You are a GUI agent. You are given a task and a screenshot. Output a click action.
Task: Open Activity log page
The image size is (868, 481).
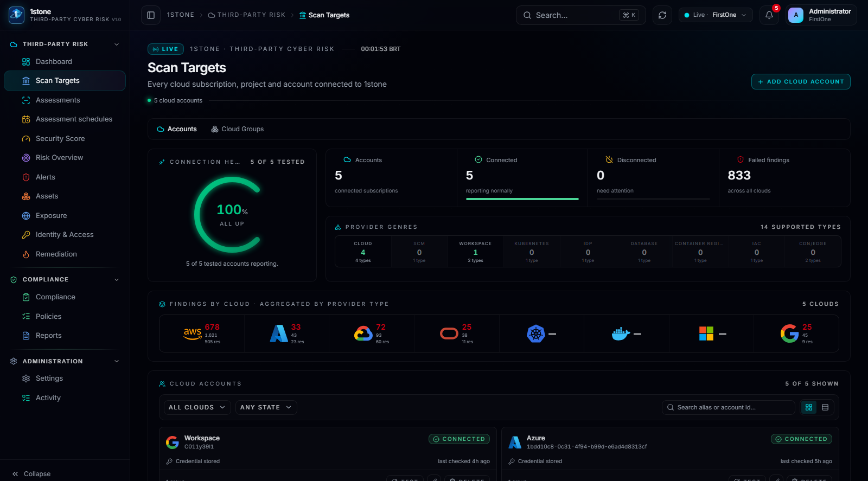[x=65, y=398]
